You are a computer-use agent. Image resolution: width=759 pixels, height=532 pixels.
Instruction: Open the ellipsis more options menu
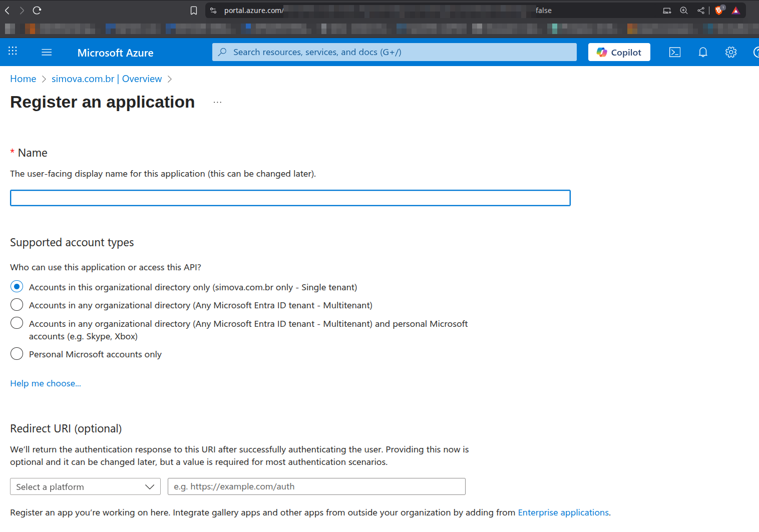click(x=217, y=102)
